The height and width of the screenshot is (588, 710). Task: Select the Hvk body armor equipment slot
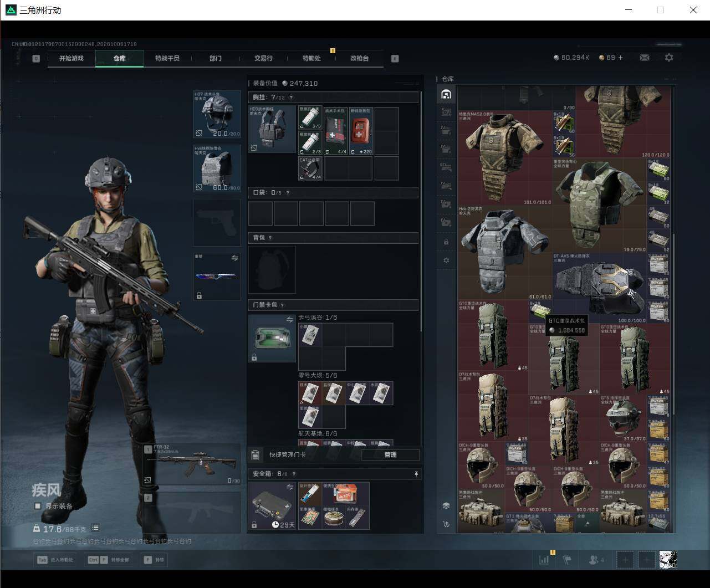[x=217, y=168]
